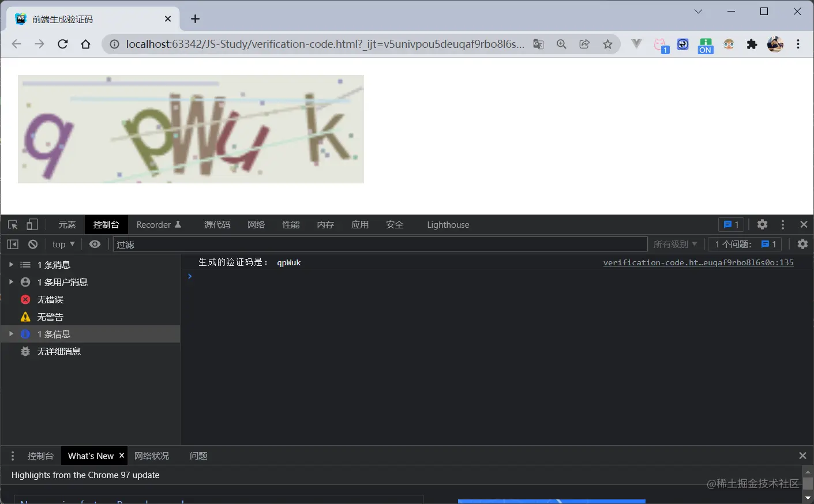Screen dimensions: 814x504
Task: Open the verification-code source link
Action: click(698, 262)
